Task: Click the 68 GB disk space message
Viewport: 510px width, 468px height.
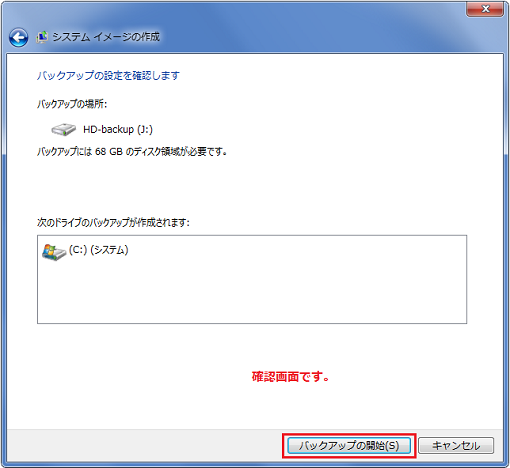Action: tap(132, 152)
